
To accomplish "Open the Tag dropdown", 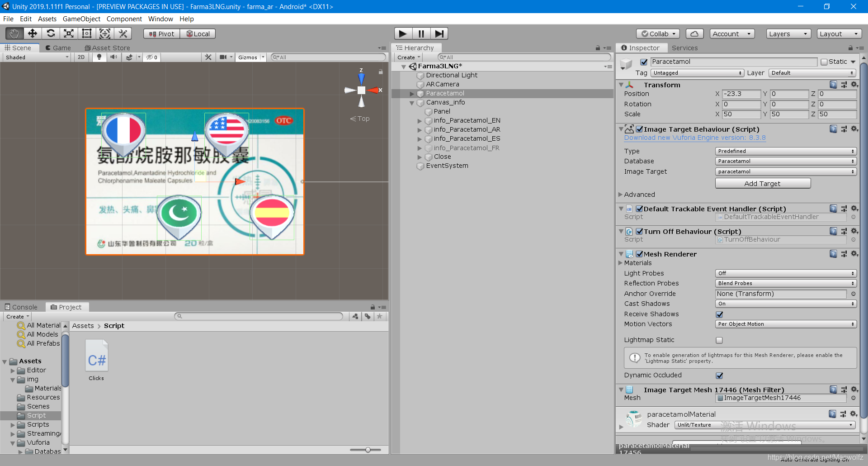I will [x=697, y=73].
